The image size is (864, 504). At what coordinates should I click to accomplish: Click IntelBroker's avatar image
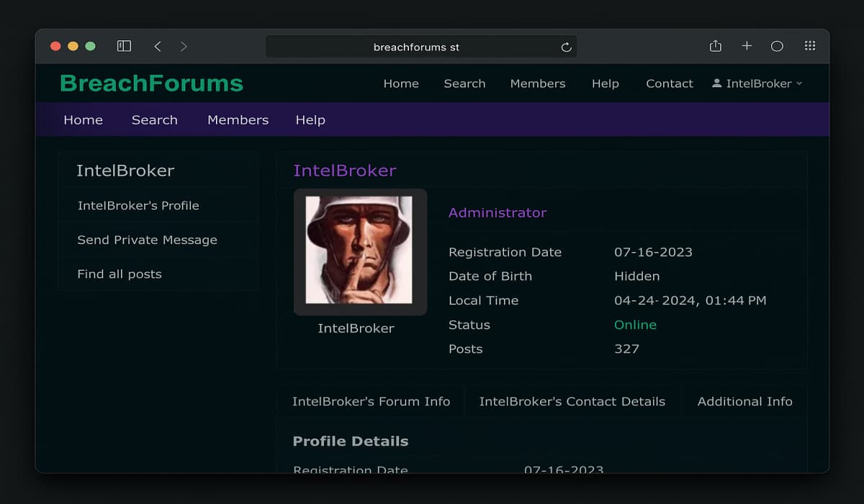tap(360, 251)
